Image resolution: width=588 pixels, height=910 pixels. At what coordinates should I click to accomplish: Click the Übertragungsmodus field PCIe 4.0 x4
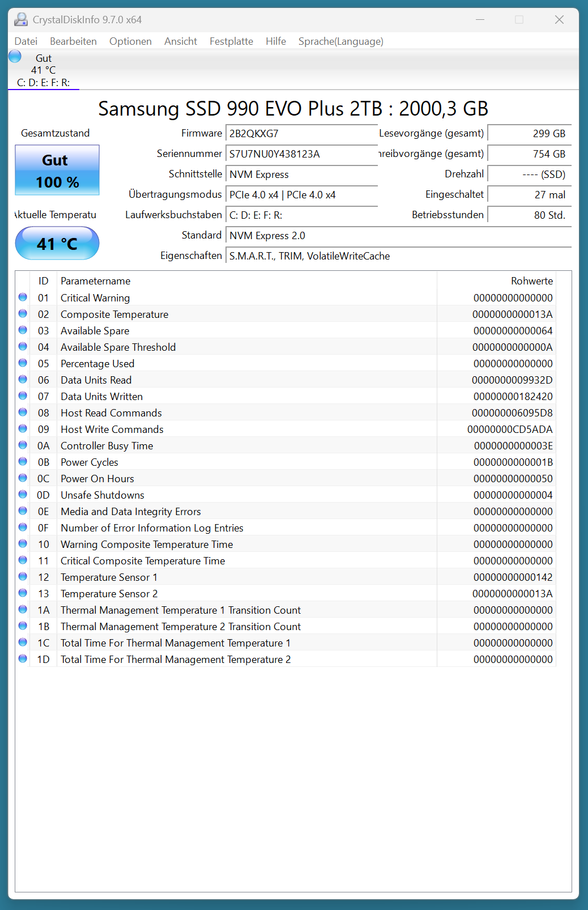pos(301,195)
